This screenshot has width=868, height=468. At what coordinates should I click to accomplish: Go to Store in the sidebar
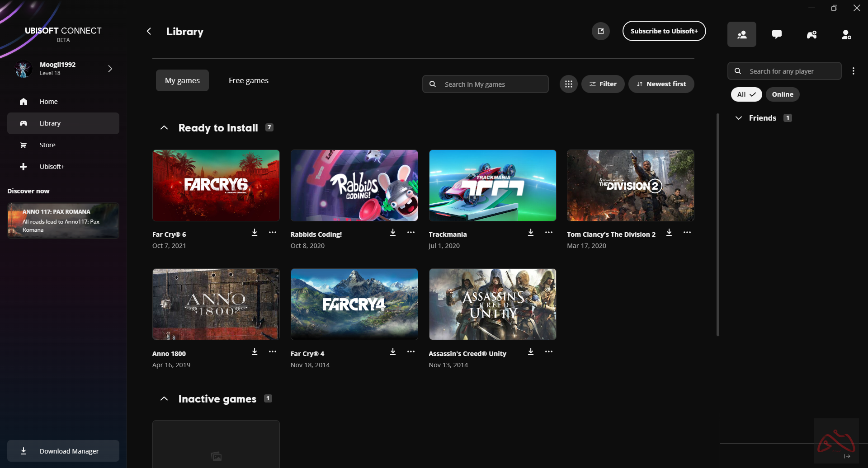click(x=47, y=145)
